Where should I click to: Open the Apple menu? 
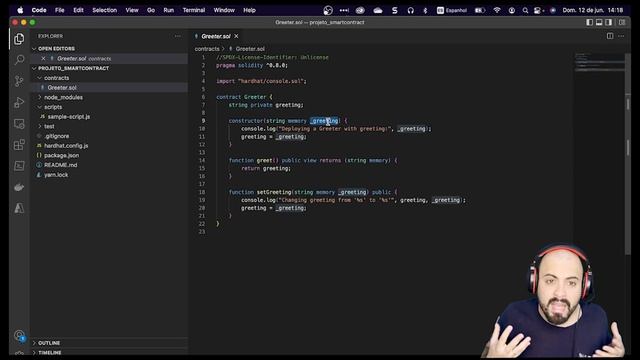tap(20, 10)
